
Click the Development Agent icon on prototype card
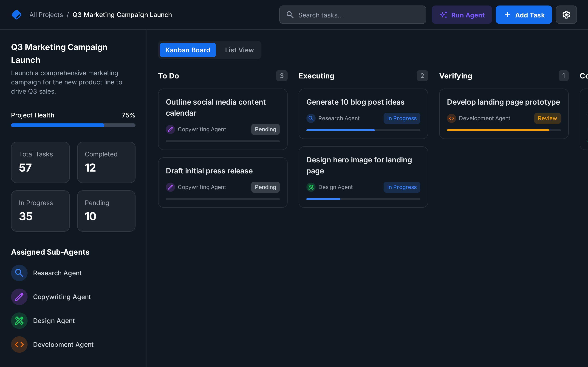pyautogui.click(x=451, y=118)
